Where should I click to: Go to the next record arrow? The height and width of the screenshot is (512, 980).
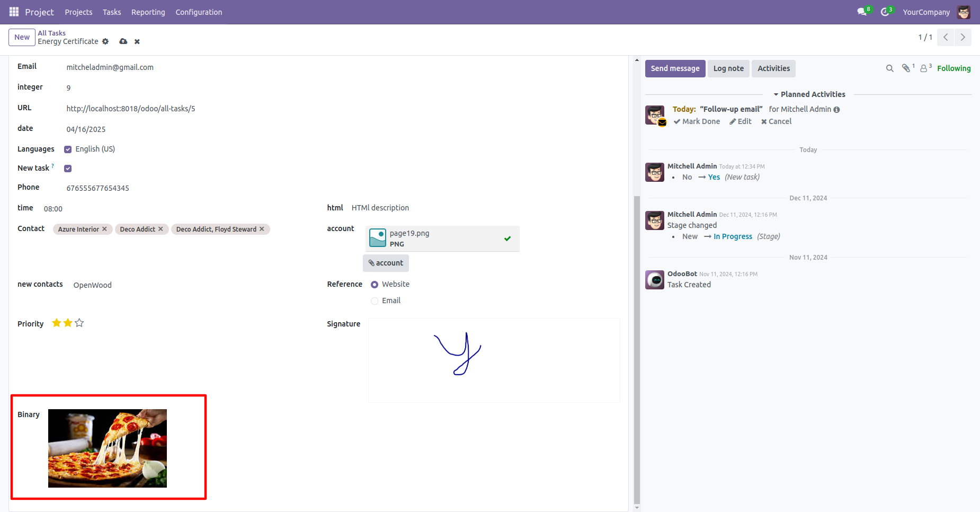[x=963, y=37]
